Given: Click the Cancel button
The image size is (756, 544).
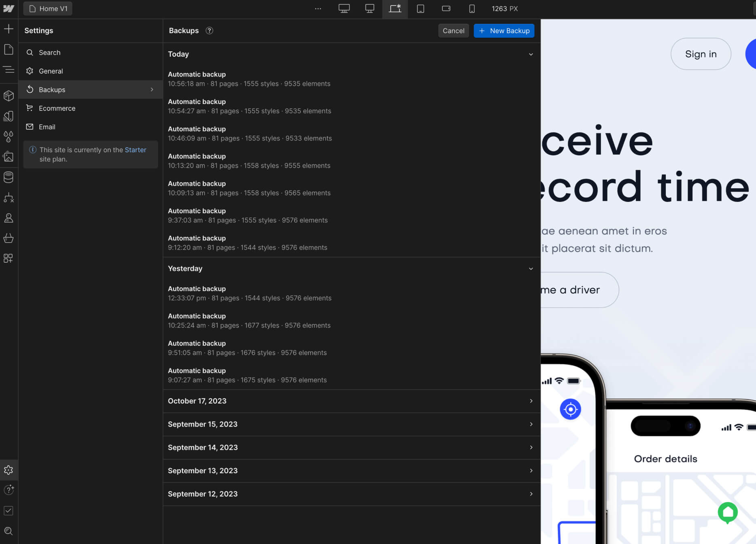Looking at the screenshot, I should [x=453, y=31].
